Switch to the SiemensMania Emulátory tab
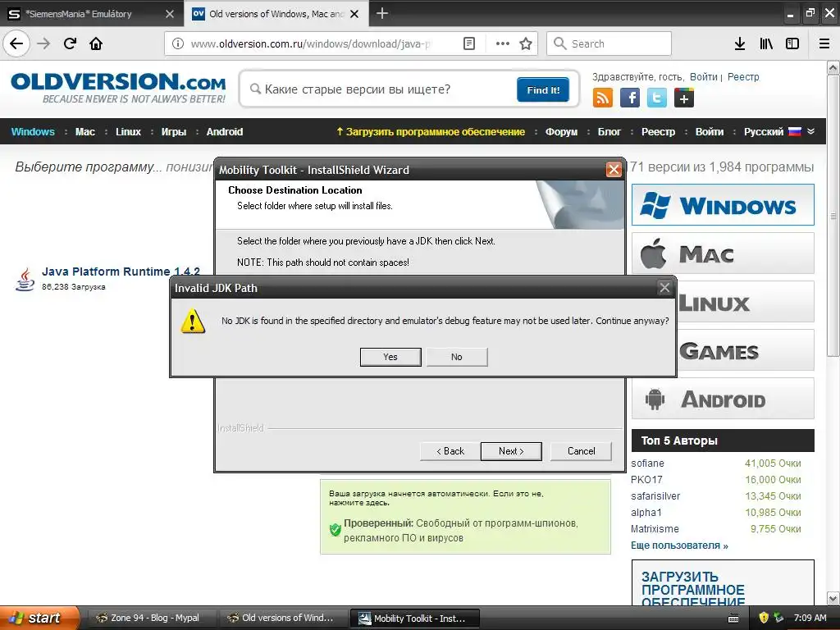The height and width of the screenshot is (630, 840). (80, 14)
